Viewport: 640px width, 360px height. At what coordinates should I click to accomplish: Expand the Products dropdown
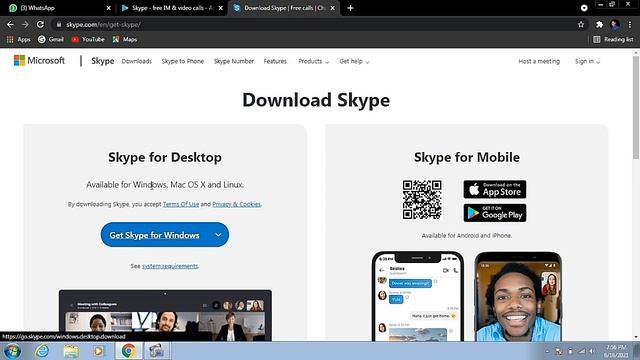pyautogui.click(x=313, y=61)
